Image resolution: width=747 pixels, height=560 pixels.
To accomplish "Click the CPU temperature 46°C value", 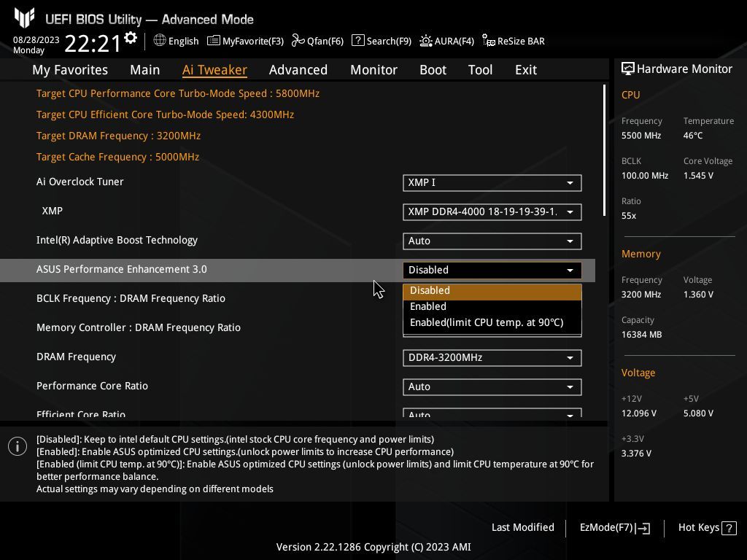I will pos(693,136).
